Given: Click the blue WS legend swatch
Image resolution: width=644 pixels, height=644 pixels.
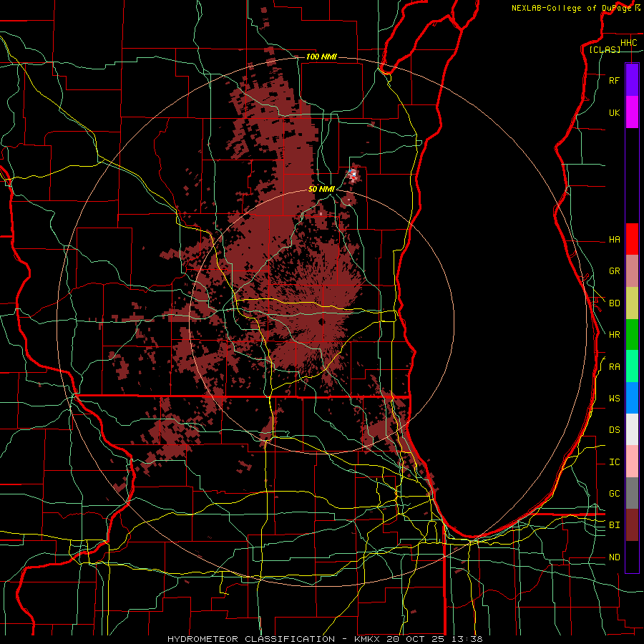Looking at the screenshot, I should pos(632,398).
